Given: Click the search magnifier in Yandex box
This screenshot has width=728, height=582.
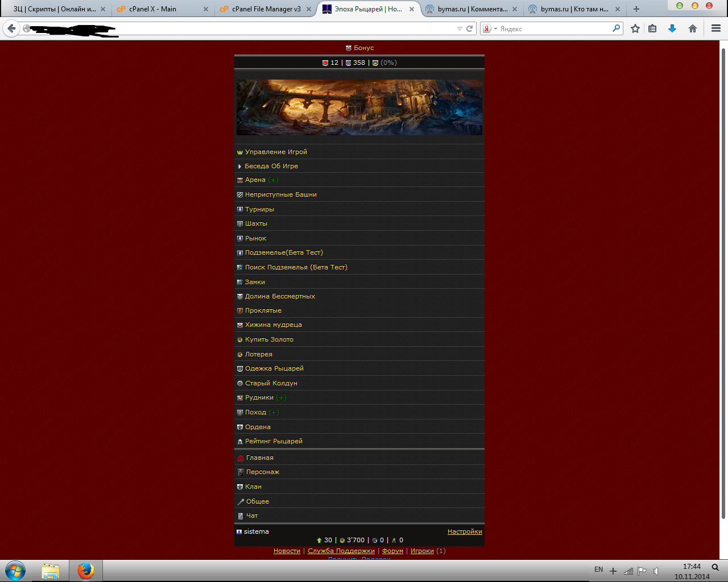Looking at the screenshot, I should [617, 28].
